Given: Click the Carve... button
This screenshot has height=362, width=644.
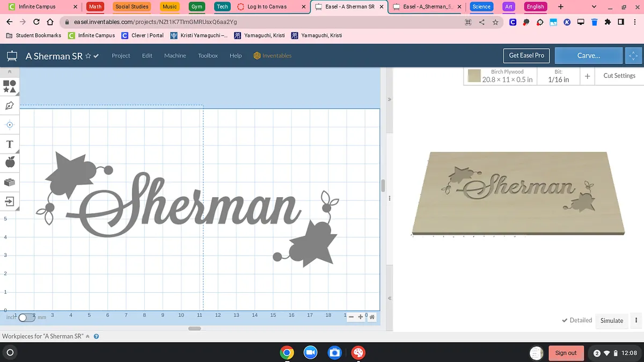Looking at the screenshot, I should coord(588,55).
